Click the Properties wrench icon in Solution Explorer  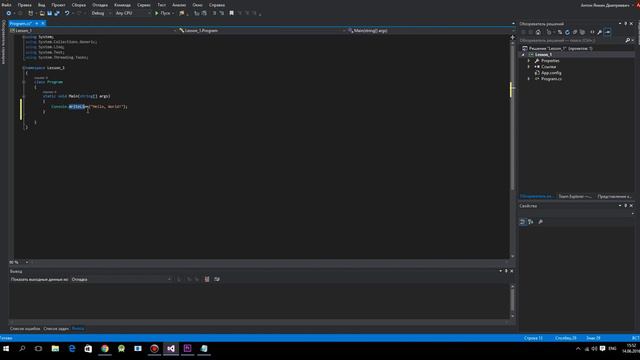[x=600, y=32]
